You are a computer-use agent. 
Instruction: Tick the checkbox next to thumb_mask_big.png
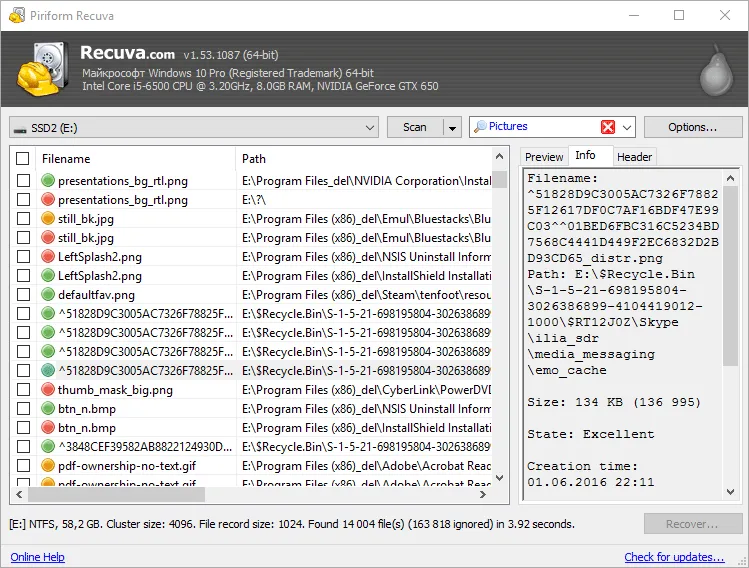tap(23, 390)
